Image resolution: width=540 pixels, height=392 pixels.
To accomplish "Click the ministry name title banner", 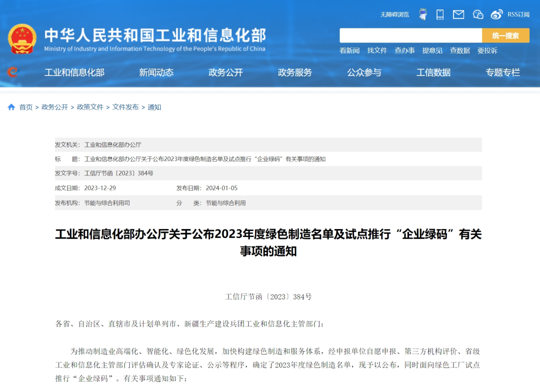I will (155, 39).
